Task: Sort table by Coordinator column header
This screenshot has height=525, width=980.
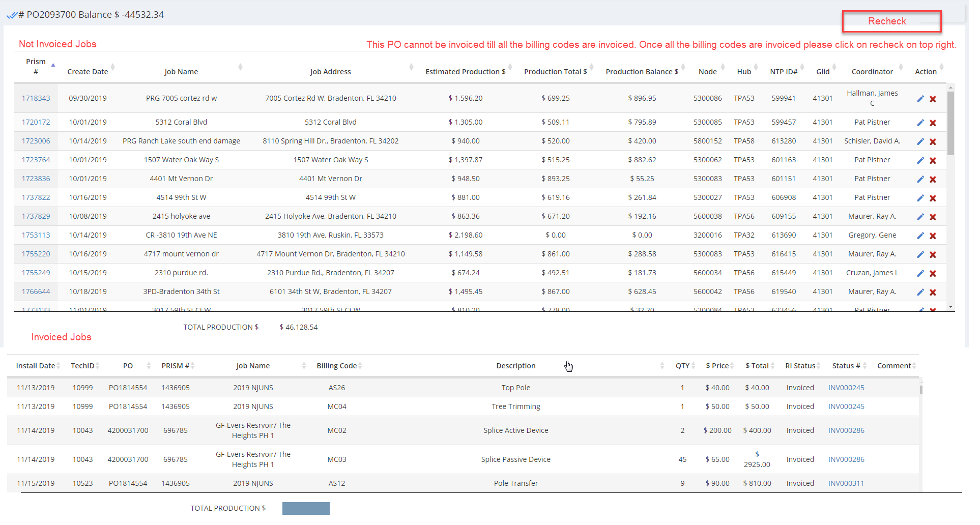Action: pos(872,72)
